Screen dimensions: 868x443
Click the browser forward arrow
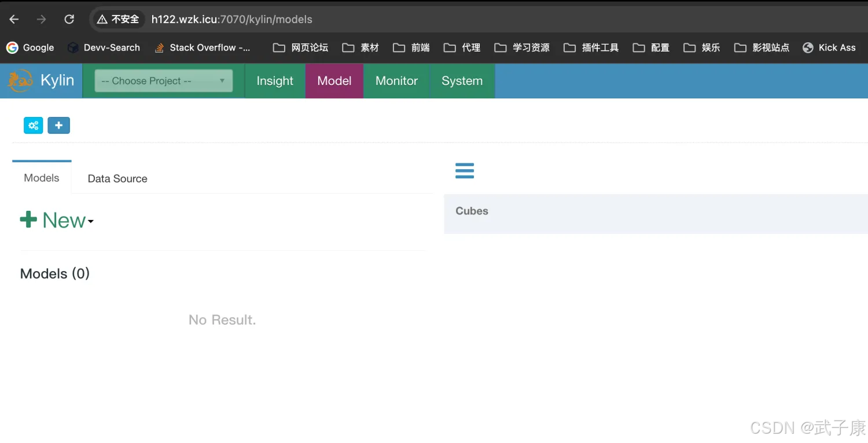(x=41, y=19)
